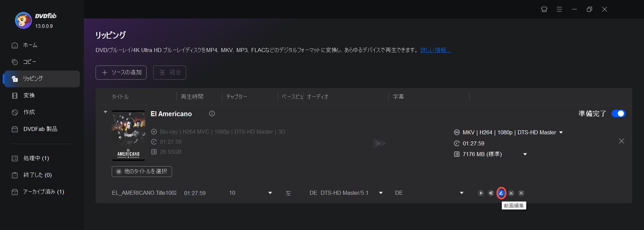Click 他のタイトルを選択 button

coord(142,172)
